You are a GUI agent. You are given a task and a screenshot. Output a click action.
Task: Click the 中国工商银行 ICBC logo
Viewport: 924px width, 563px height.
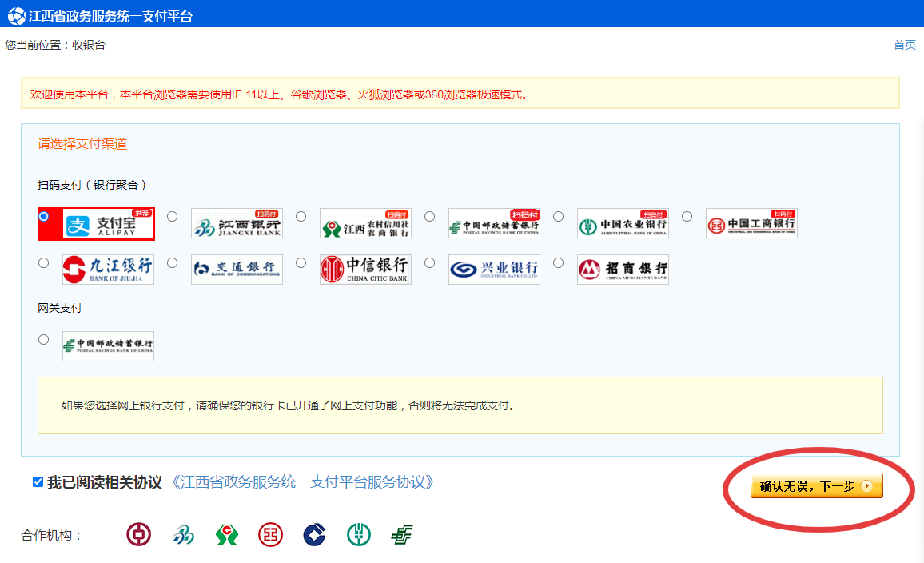click(x=751, y=223)
